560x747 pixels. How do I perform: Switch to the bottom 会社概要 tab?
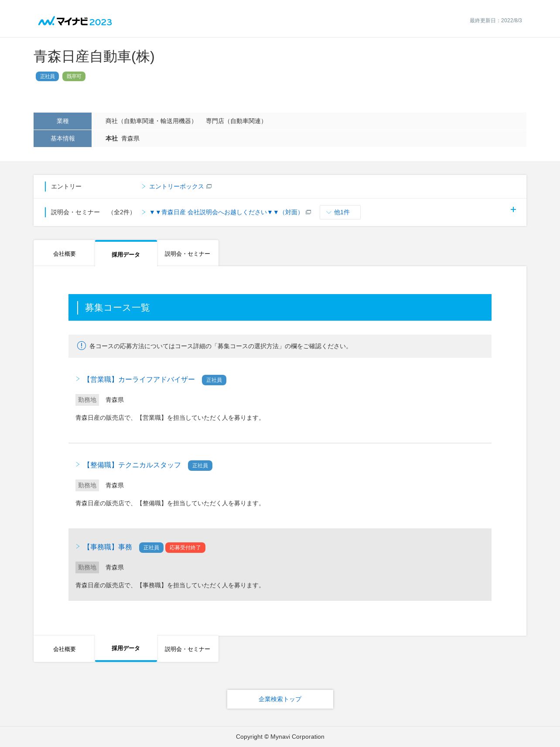[64, 649]
